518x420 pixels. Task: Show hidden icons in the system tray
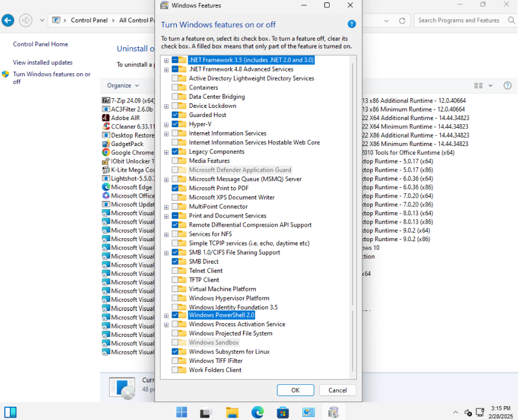click(x=456, y=412)
